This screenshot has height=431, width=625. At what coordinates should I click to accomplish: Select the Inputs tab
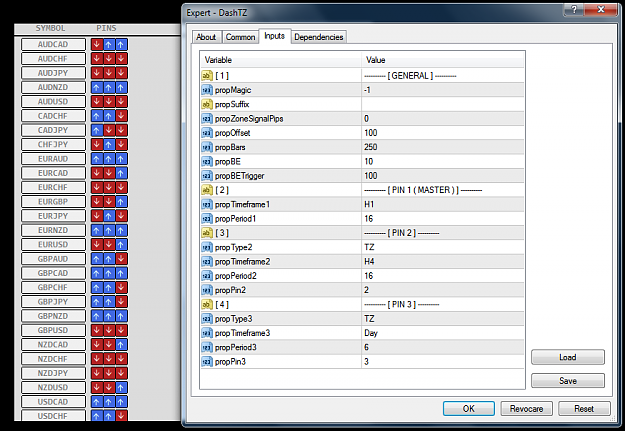[x=275, y=36]
